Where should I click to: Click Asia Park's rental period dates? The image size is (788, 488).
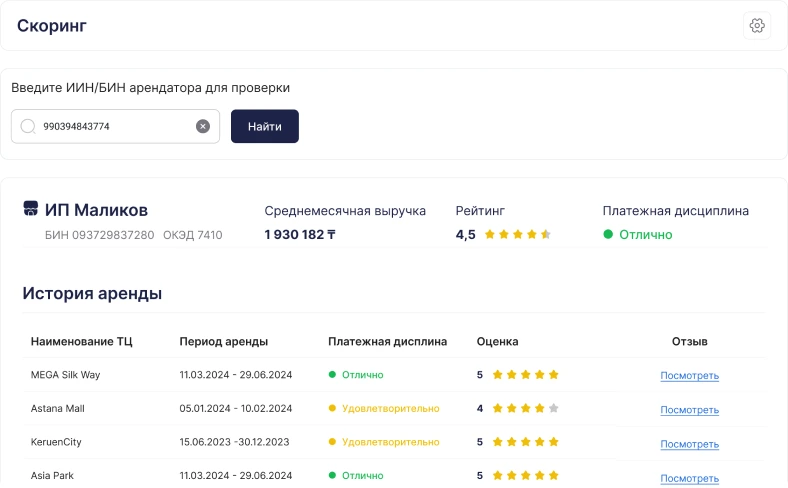click(x=236, y=475)
